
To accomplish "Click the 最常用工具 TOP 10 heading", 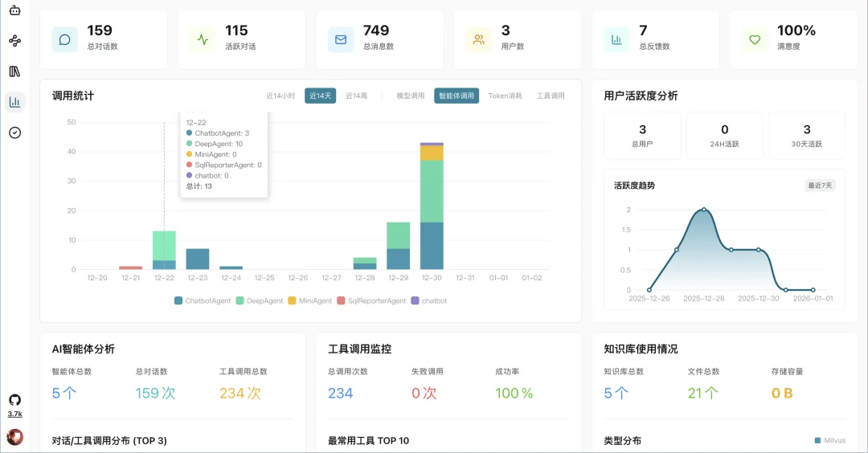I will click(x=369, y=441).
